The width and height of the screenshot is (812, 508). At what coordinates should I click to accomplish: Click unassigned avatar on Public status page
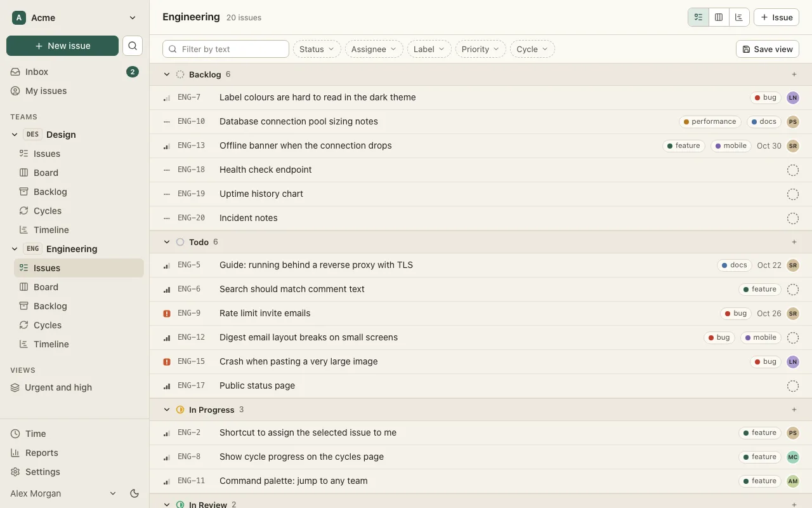792,386
